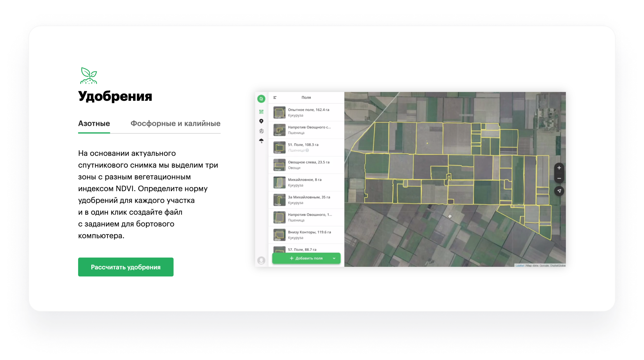Select field Михайловное, 8 га

coord(306,182)
